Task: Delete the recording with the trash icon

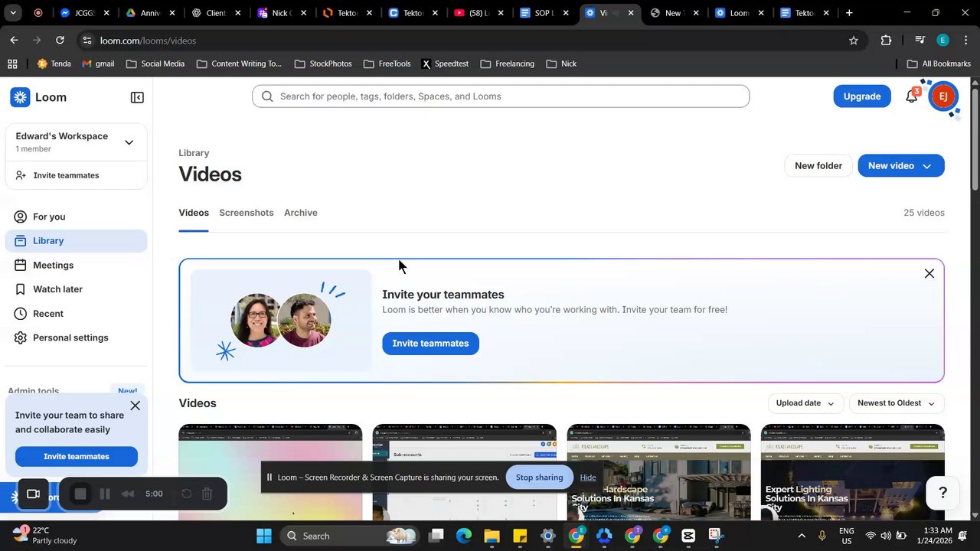Action: pyautogui.click(x=207, y=494)
